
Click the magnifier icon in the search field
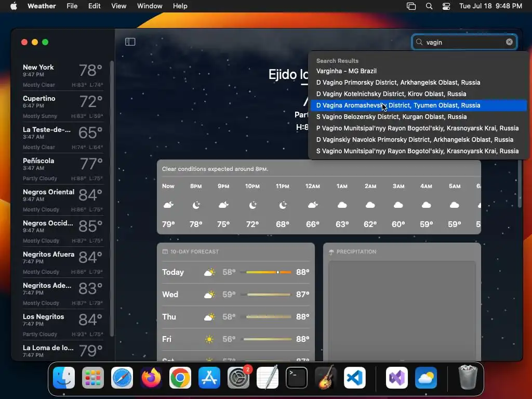tap(419, 42)
